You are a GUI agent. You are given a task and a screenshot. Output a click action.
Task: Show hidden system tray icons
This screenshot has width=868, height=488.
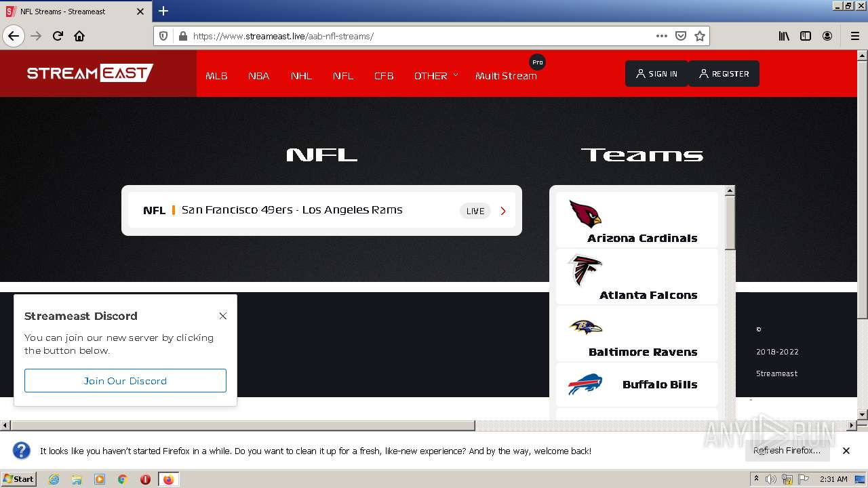pos(756,479)
